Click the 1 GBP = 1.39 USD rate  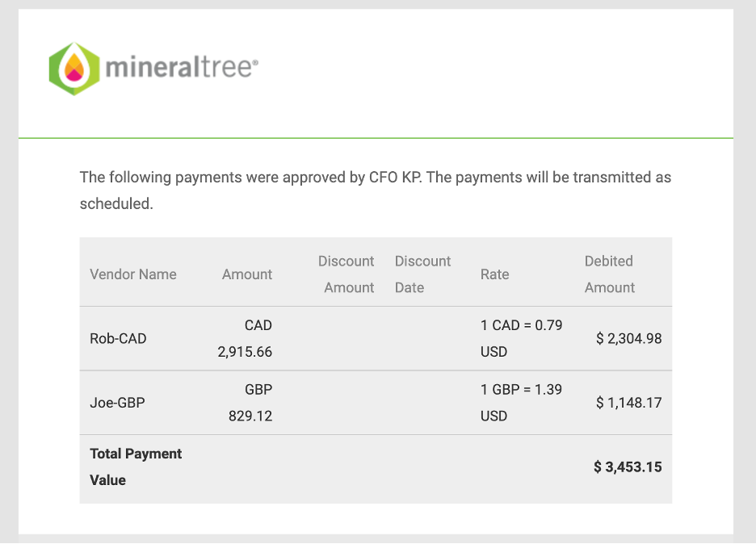coord(521,402)
